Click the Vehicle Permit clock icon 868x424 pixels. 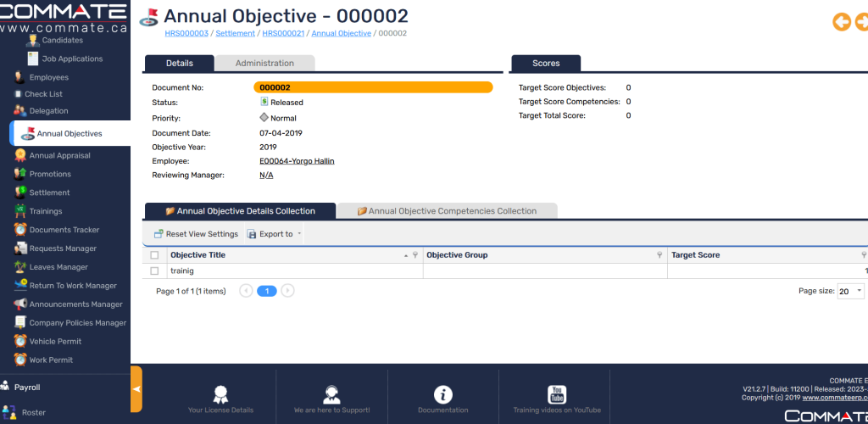[20, 342]
